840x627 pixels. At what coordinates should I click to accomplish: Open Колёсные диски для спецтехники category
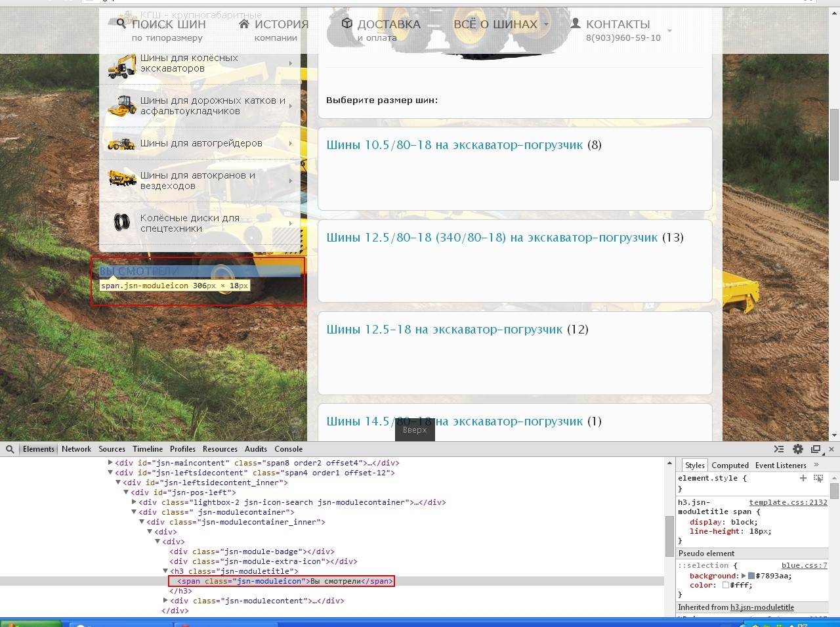(x=199, y=223)
